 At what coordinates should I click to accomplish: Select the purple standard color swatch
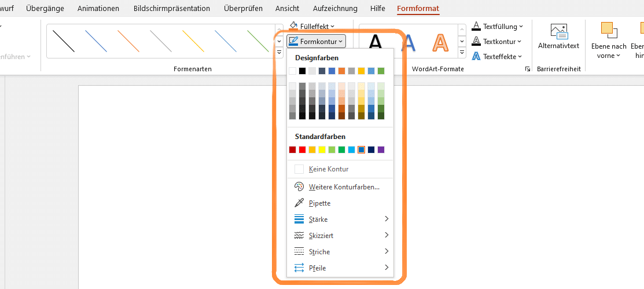click(x=381, y=149)
